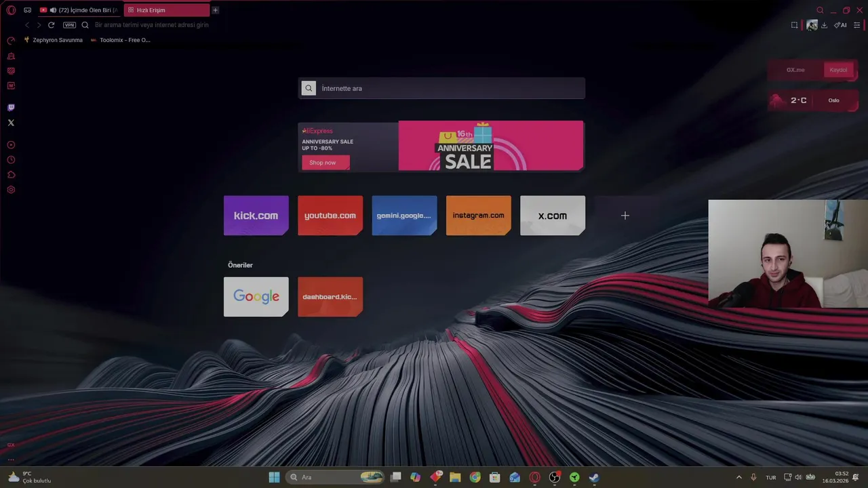The height and width of the screenshot is (488, 868).
Task: Open File Explorer from the taskbar
Action: 455,477
